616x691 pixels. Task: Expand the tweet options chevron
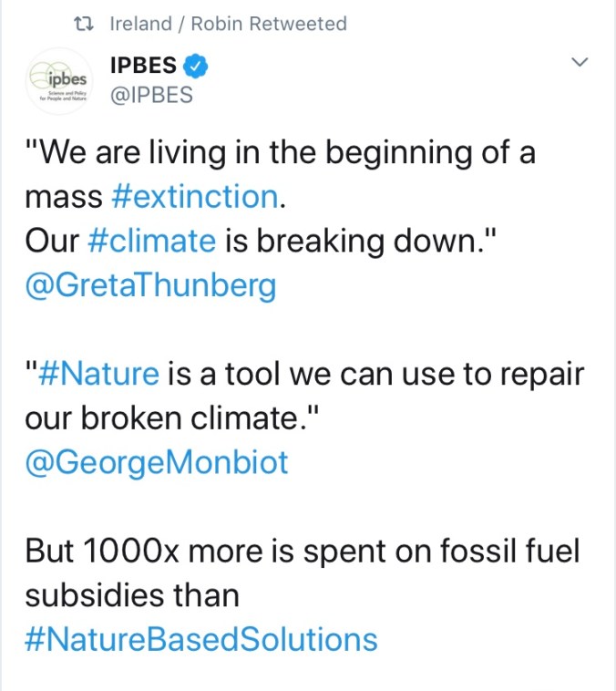[579, 63]
